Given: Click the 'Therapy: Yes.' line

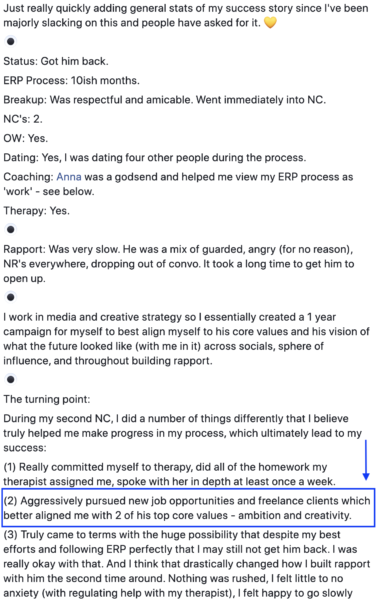Looking at the screenshot, I should pos(37,210).
